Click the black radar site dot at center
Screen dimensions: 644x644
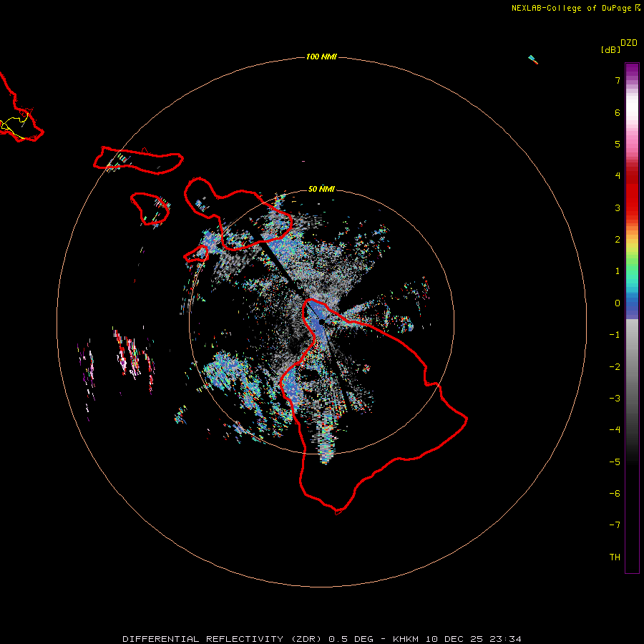(321, 322)
